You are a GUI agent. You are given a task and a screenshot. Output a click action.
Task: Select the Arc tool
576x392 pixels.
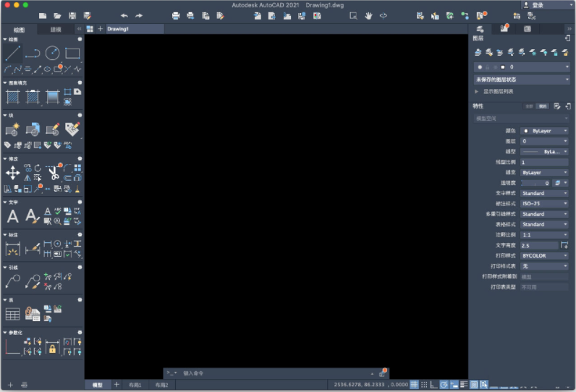(7, 69)
